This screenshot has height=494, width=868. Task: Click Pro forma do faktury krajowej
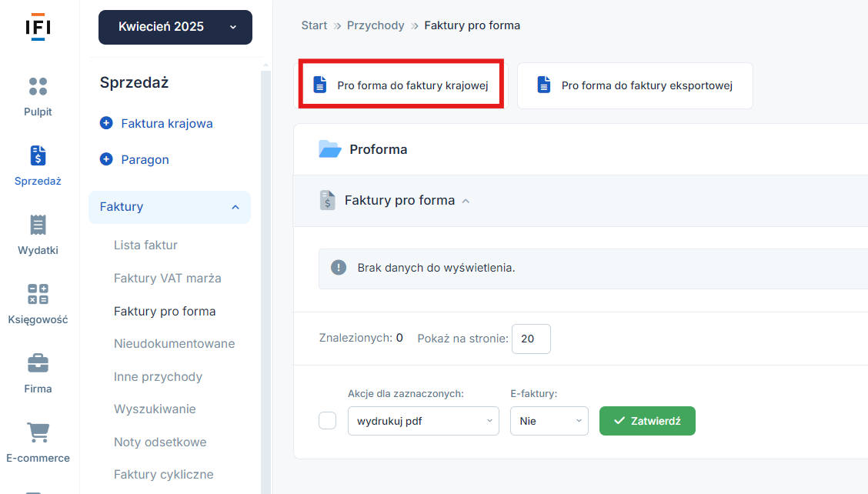[401, 85]
